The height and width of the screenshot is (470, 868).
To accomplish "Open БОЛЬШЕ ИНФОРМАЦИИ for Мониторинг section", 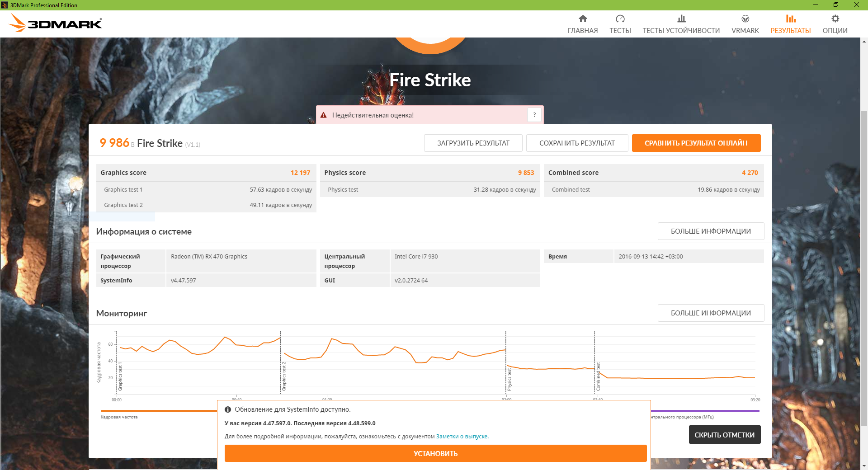I will 711,313.
